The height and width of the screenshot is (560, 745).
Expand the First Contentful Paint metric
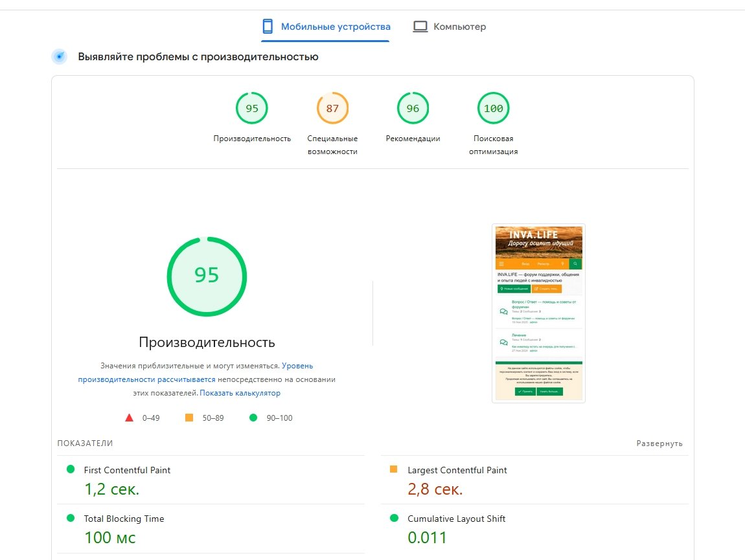point(127,470)
